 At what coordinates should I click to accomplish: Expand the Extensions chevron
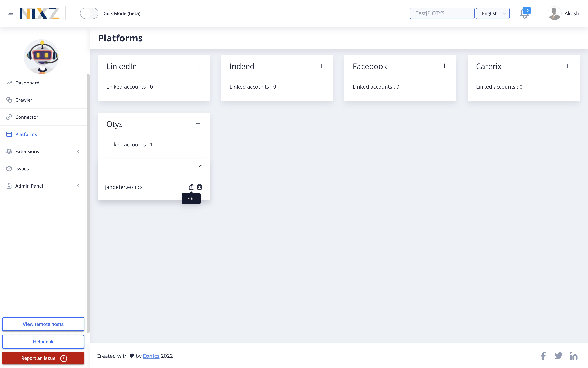78,151
